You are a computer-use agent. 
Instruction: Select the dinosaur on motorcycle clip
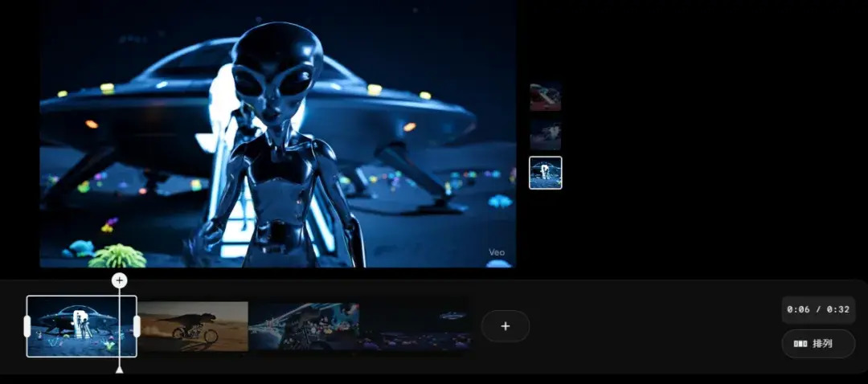point(193,326)
